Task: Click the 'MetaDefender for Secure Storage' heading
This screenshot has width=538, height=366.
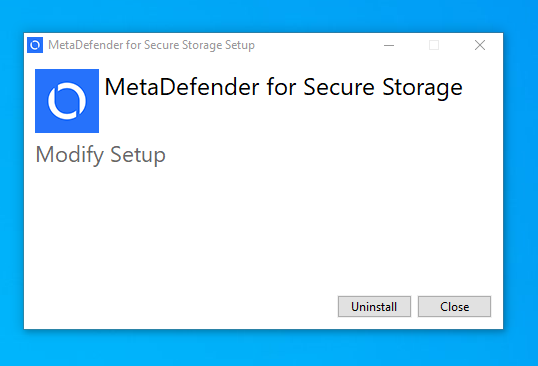Action: [x=283, y=87]
